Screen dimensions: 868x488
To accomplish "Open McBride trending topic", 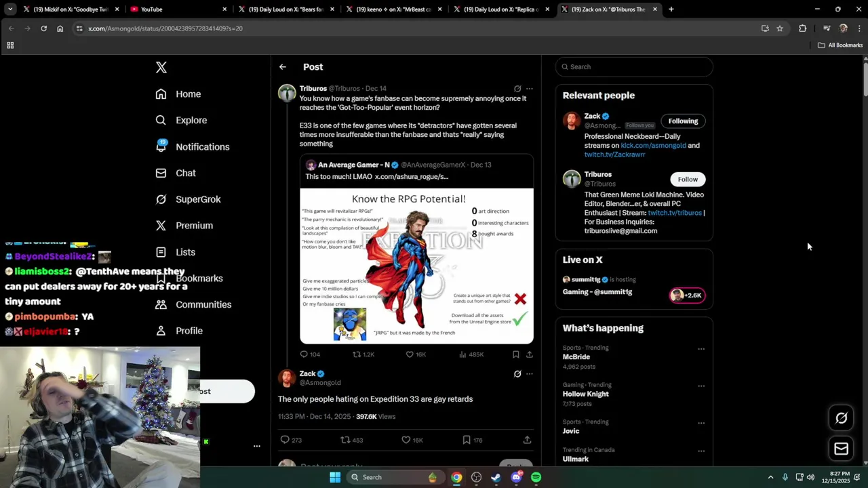I will pos(576,357).
